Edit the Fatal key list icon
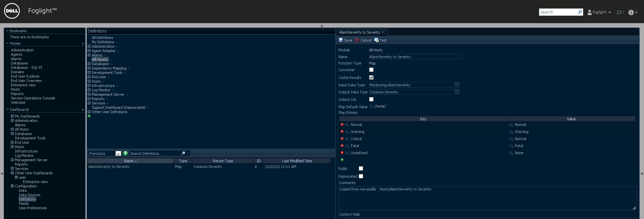This screenshot has width=644, height=219. 347,146
